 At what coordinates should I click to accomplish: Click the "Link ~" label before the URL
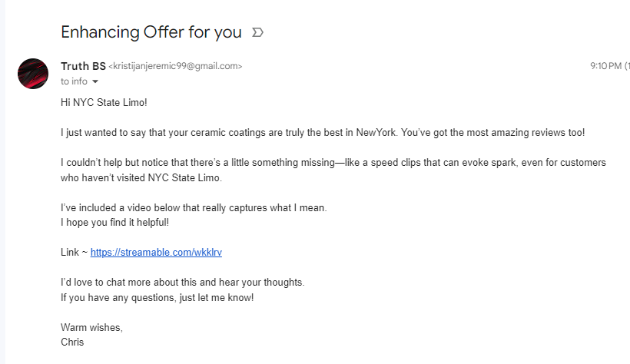[x=74, y=253]
